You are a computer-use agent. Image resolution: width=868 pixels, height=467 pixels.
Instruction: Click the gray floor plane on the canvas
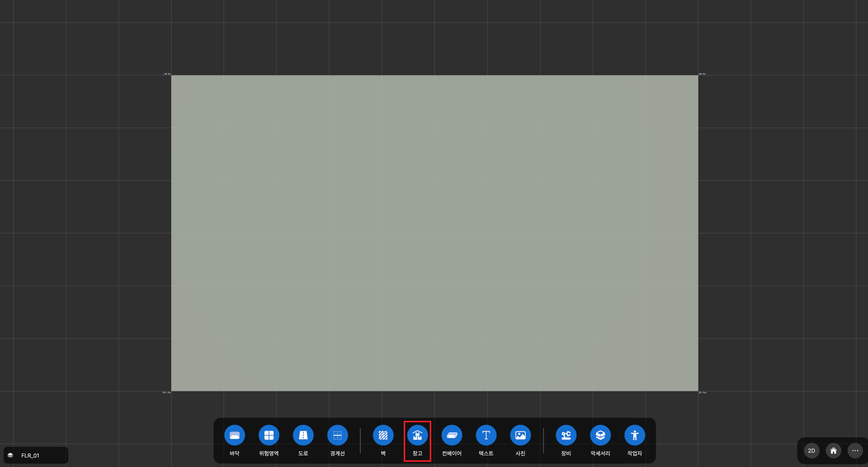pos(435,232)
